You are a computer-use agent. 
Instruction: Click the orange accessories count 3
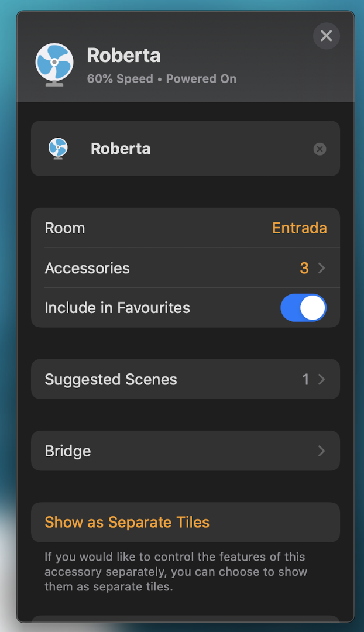click(304, 268)
